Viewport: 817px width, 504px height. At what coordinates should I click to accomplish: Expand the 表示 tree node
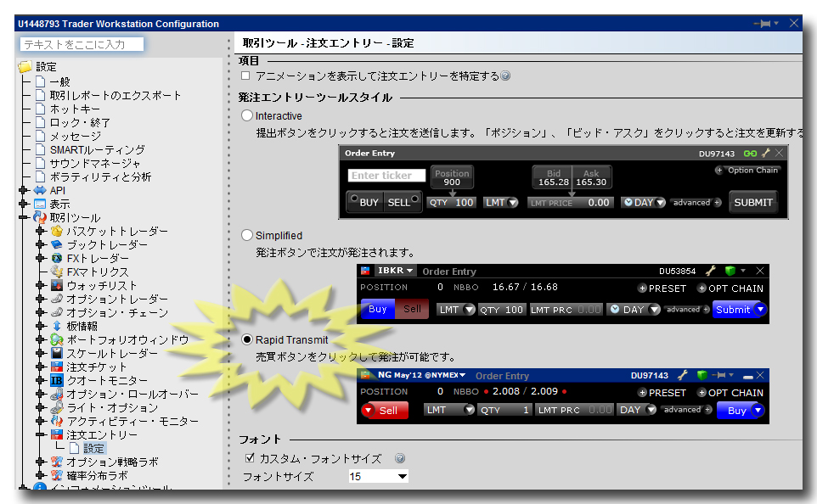24,204
